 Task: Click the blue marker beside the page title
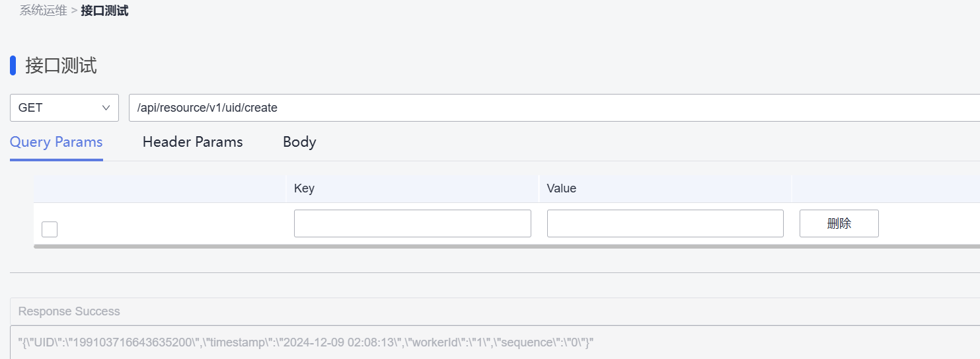[x=13, y=65]
